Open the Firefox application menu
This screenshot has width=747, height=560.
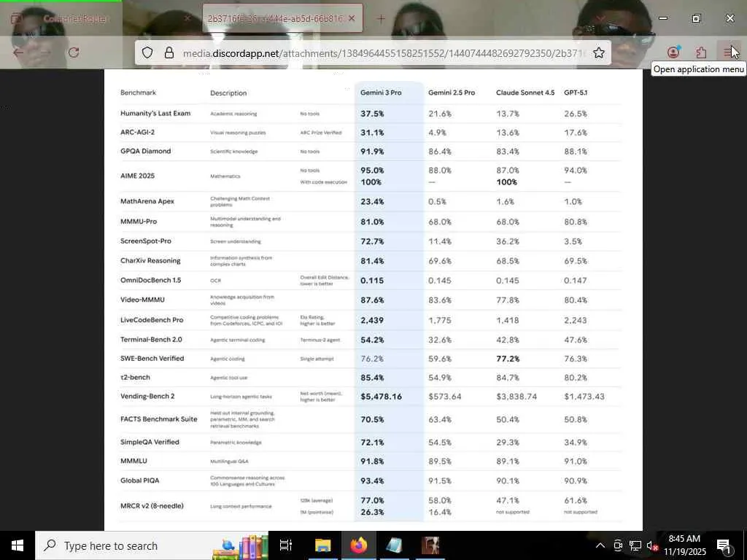(729, 52)
